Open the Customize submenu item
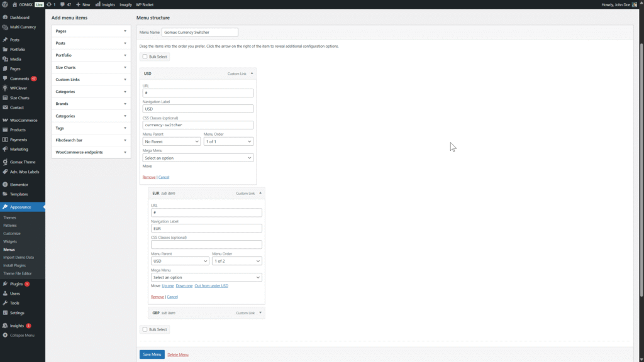Image resolution: width=644 pixels, height=362 pixels. tap(12, 234)
